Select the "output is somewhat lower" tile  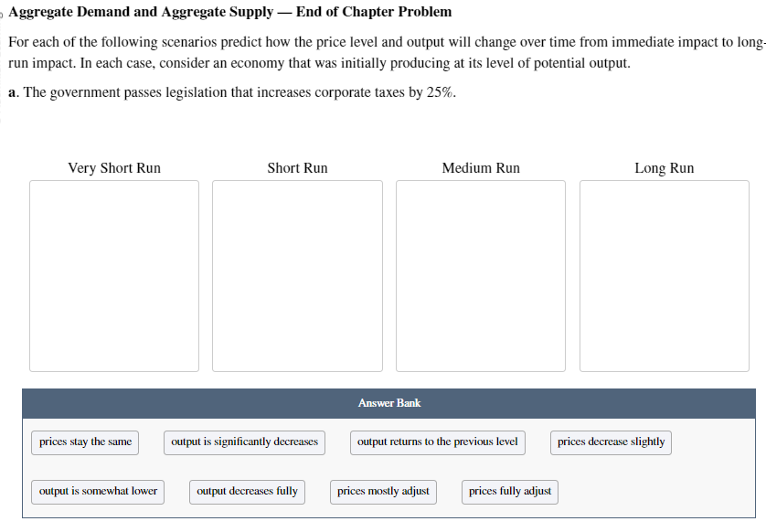[98, 492]
